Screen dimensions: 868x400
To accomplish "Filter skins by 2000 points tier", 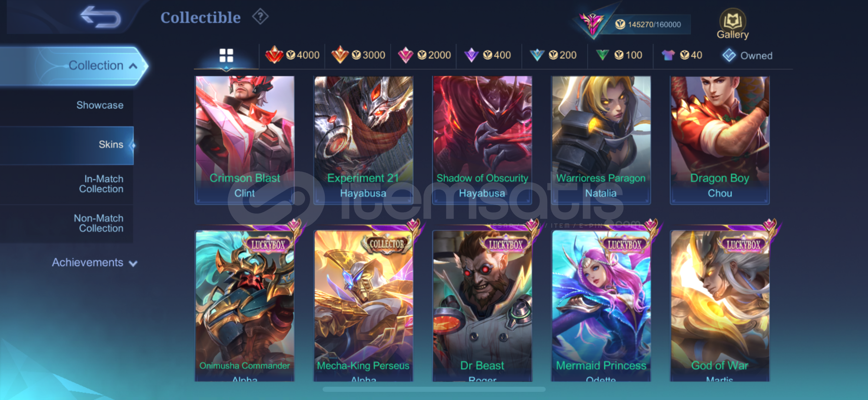I will pos(424,55).
